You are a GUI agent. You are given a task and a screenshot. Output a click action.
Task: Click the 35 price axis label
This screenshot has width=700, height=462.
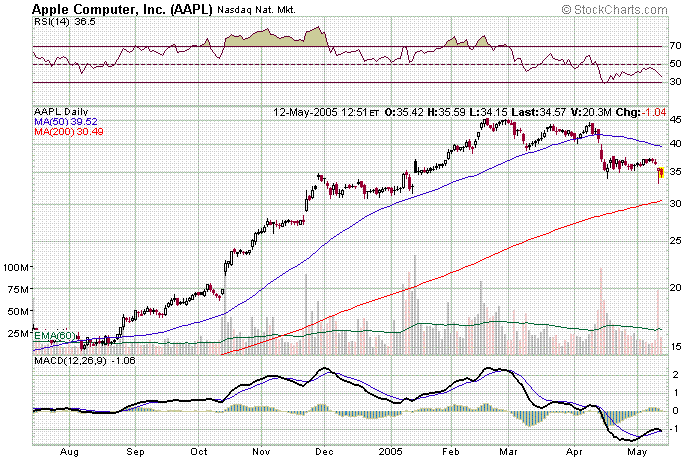[675, 172]
